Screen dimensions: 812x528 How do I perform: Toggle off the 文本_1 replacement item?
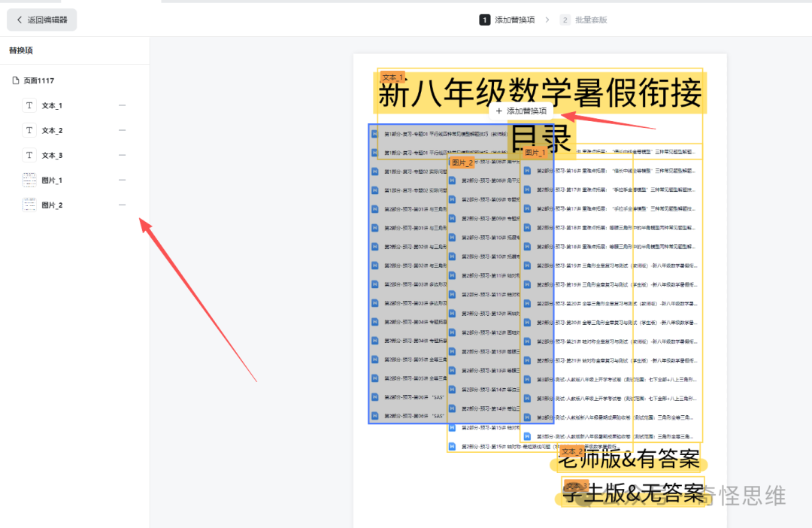(122, 105)
